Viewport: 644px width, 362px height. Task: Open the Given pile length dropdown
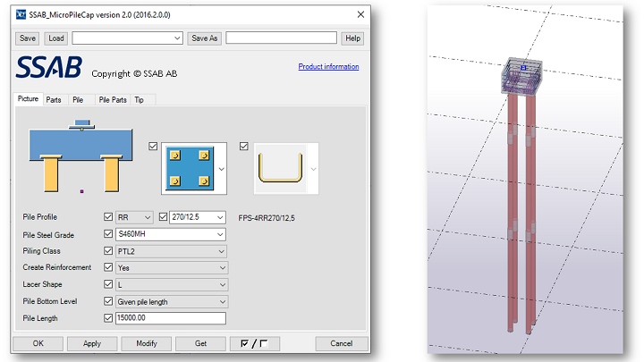tap(172, 302)
